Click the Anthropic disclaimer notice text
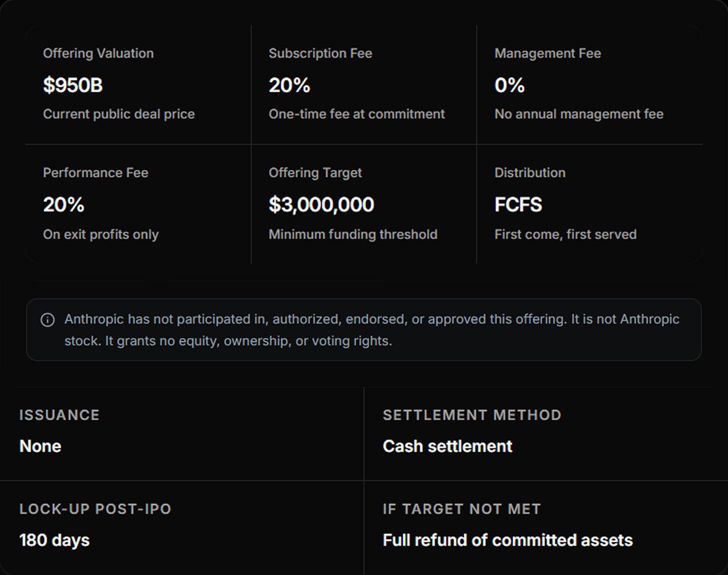The width and height of the screenshot is (728, 575). tap(372, 330)
